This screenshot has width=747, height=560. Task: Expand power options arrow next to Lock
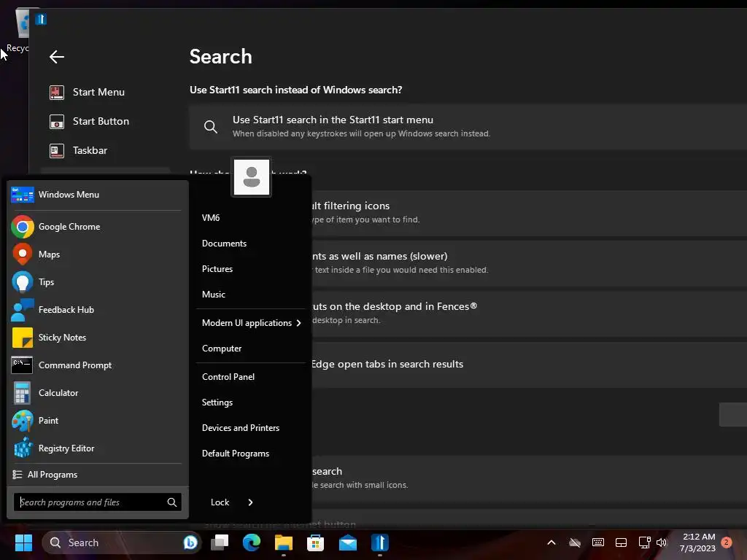click(x=251, y=502)
